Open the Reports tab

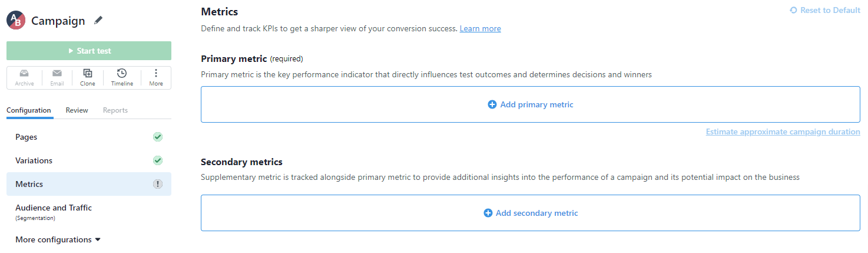point(115,110)
